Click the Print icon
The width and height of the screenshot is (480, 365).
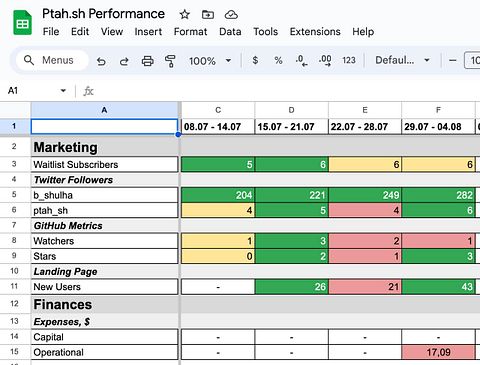click(147, 61)
